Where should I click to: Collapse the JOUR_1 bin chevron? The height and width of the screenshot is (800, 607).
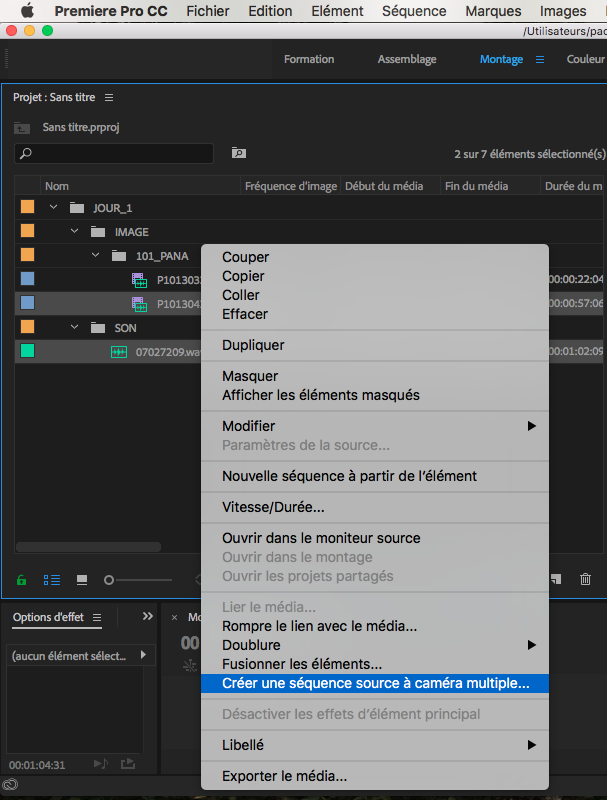click(x=54, y=207)
